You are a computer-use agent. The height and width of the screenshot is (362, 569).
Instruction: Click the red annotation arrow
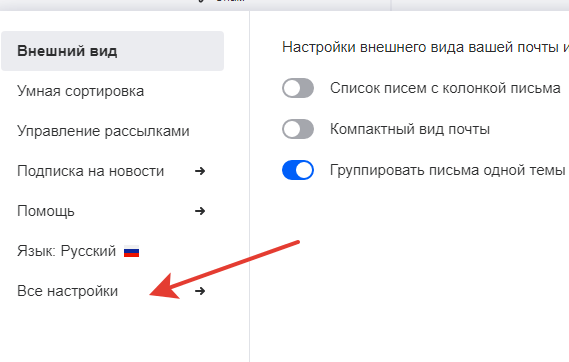pos(225,270)
